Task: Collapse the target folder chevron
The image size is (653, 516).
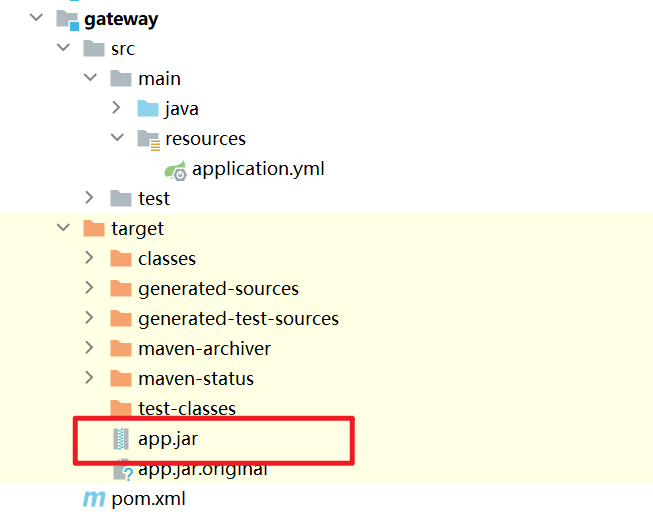Action: point(64,229)
